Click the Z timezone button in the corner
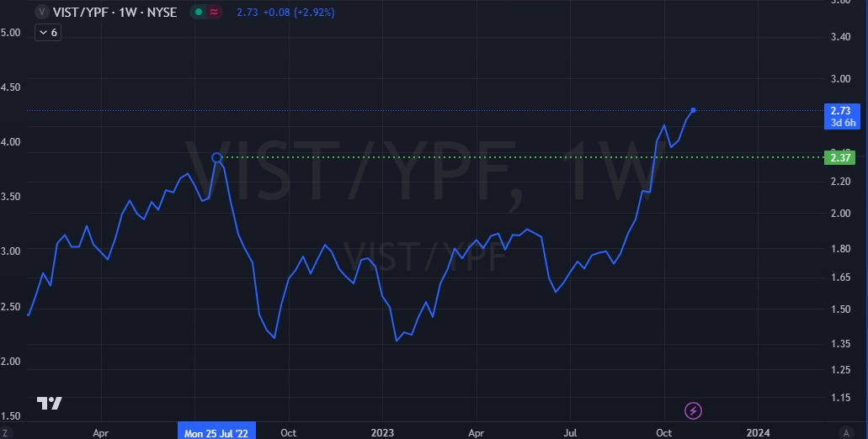 (5, 432)
